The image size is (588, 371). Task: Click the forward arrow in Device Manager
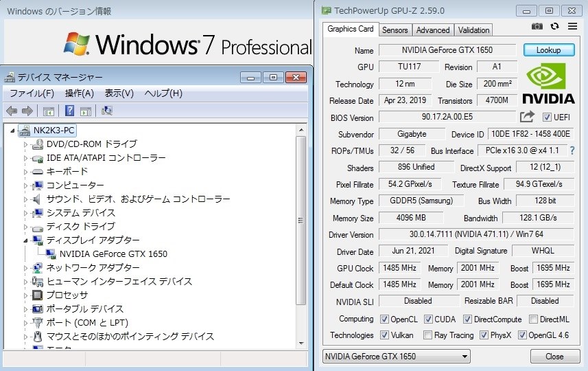point(27,111)
